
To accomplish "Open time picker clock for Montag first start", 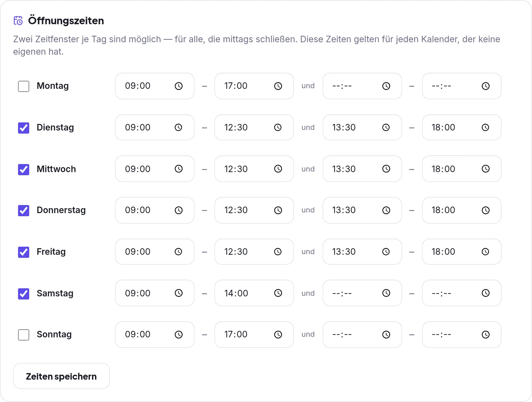I will tap(179, 86).
